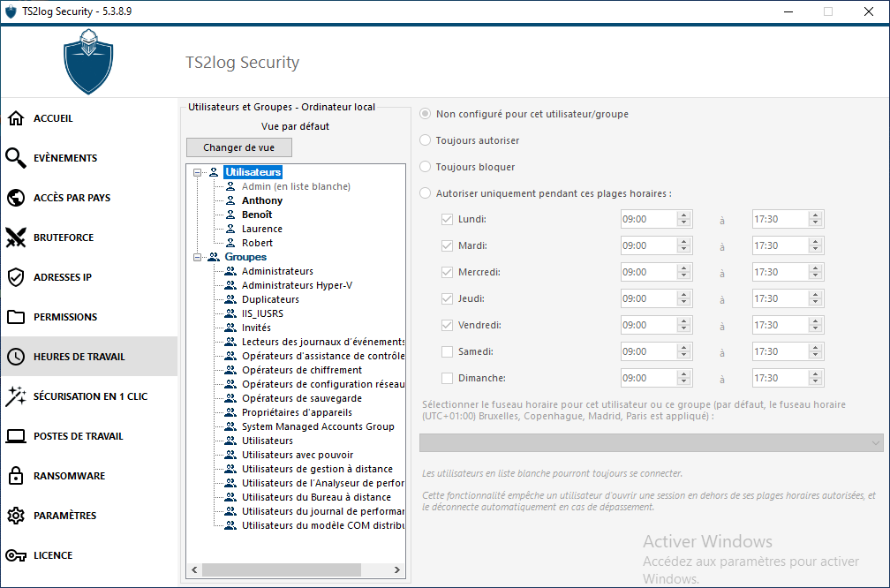Go to the Paramètres section
This screenshot has width=890, height=588.
[89, 516]
